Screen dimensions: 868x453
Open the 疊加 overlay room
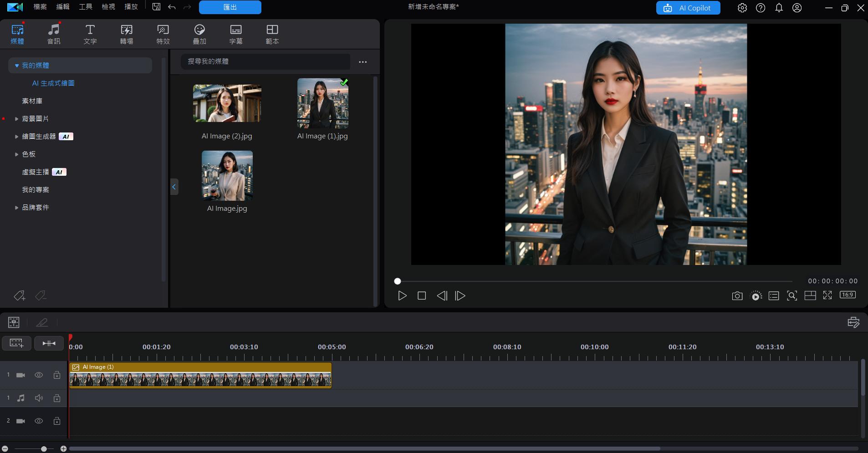199,34
